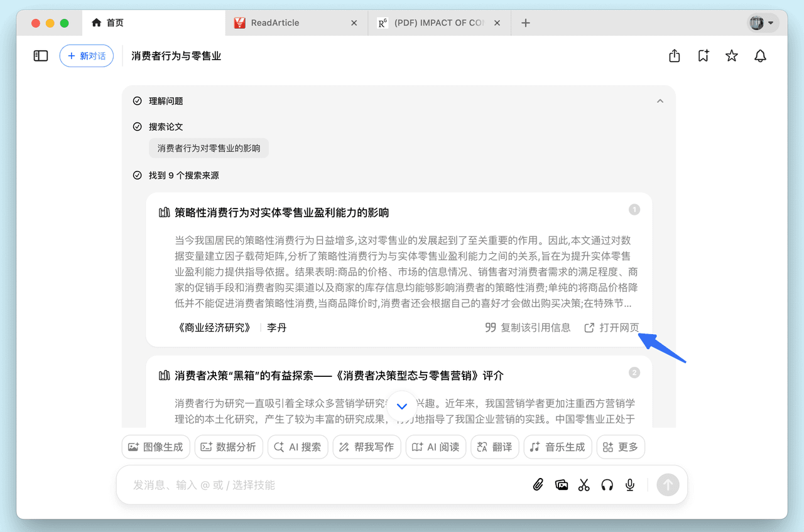Select the scissors screenshot icon

[584, 484]
